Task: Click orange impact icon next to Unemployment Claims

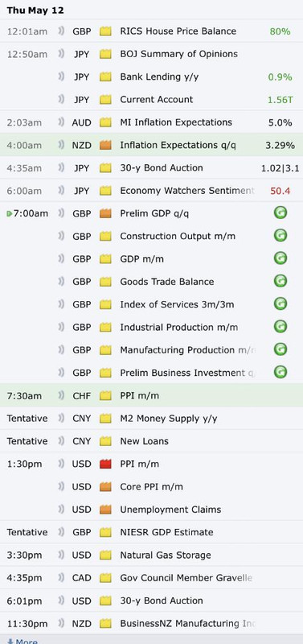Action: [x=105, y=510]
